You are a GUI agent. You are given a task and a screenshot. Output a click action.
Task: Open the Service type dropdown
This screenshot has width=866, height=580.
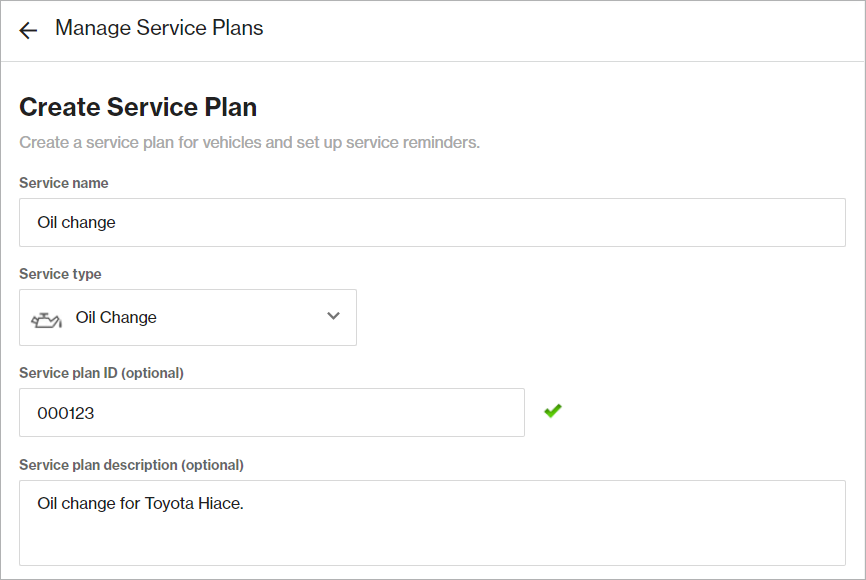pyautogui.click(x=188, y=317)
